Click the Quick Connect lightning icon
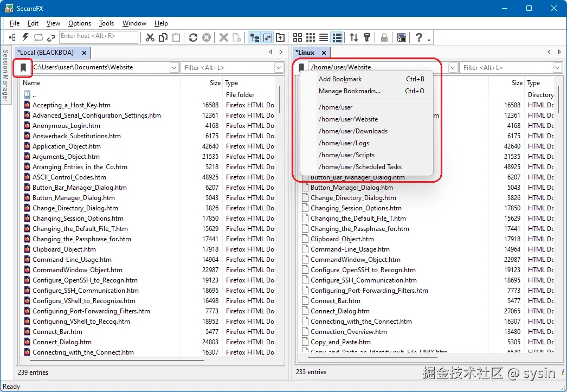567x392 pixels. [25, 37]
